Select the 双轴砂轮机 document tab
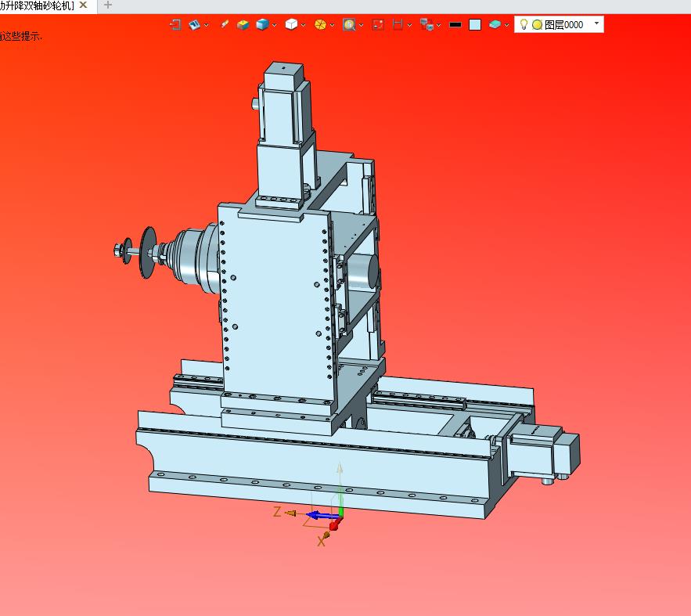691x616 pixels. (x=38, y=5)
